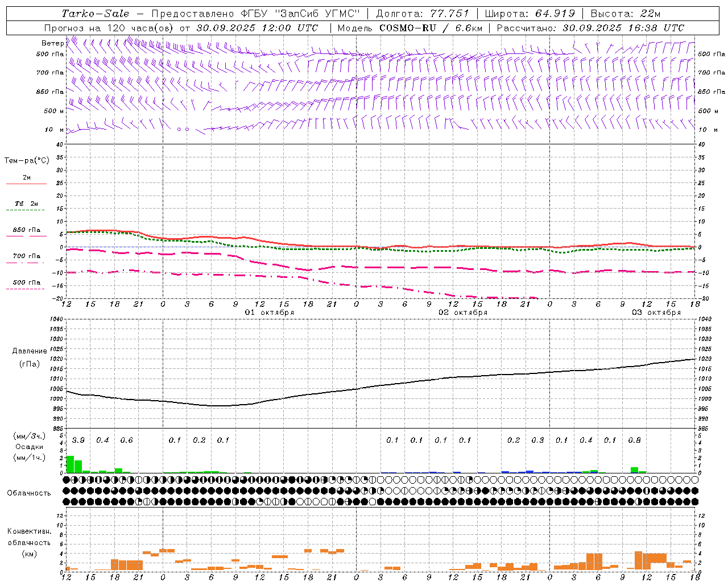Click the 01 октября date label
Screen dimensions: 728x582
[x=270, y=313]
